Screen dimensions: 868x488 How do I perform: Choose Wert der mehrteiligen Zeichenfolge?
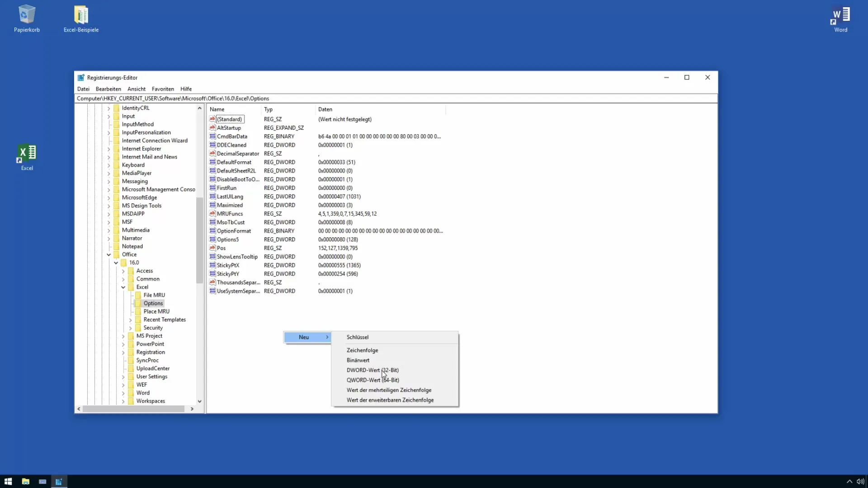[x=395, y=390]
